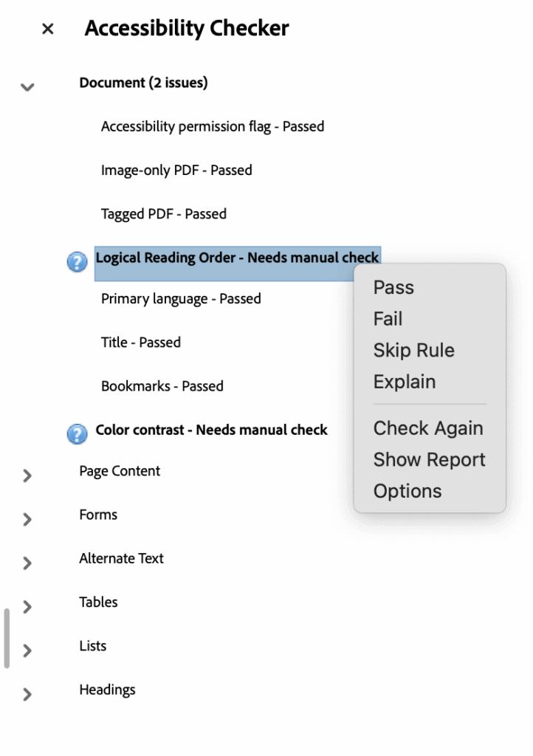This screenshot has height=756, width=533.
Task: Open Options from the context menu
Action: [x=408, y=490]
